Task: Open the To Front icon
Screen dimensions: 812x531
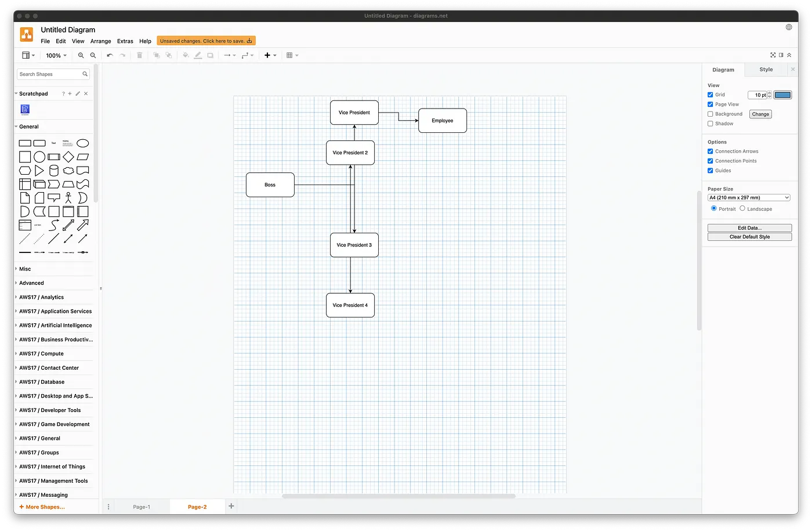Action: click(x=156, y=55)
